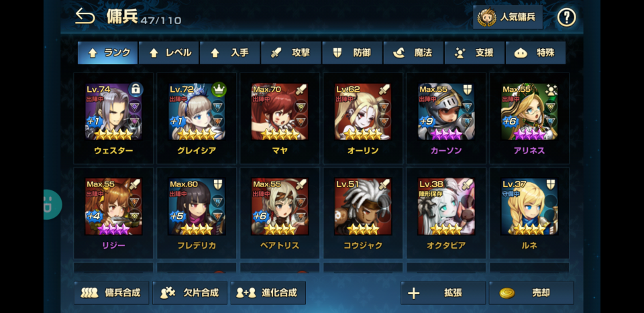This screenshot has width=644, height=313.
Task: Tap the green crown icon on グレイシア
Action: pos(219,89)
